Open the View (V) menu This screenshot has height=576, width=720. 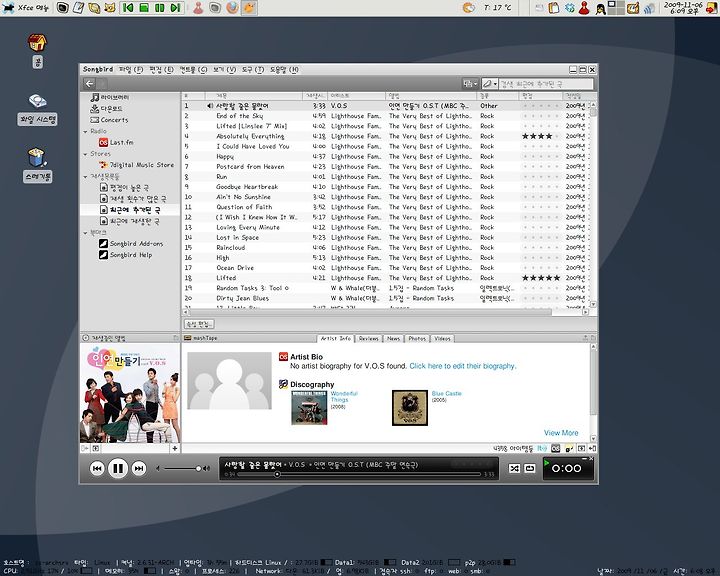coord(224,69)
